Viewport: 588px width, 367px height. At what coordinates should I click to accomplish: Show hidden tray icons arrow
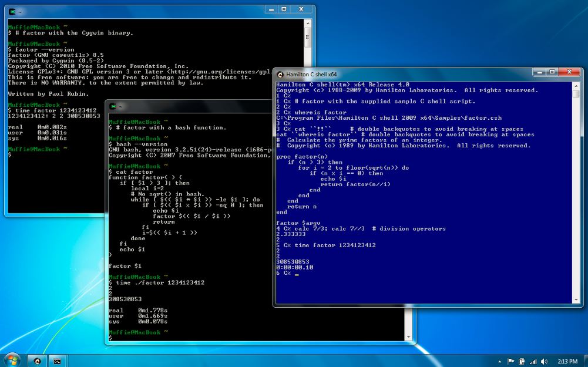tap(499, 362)
